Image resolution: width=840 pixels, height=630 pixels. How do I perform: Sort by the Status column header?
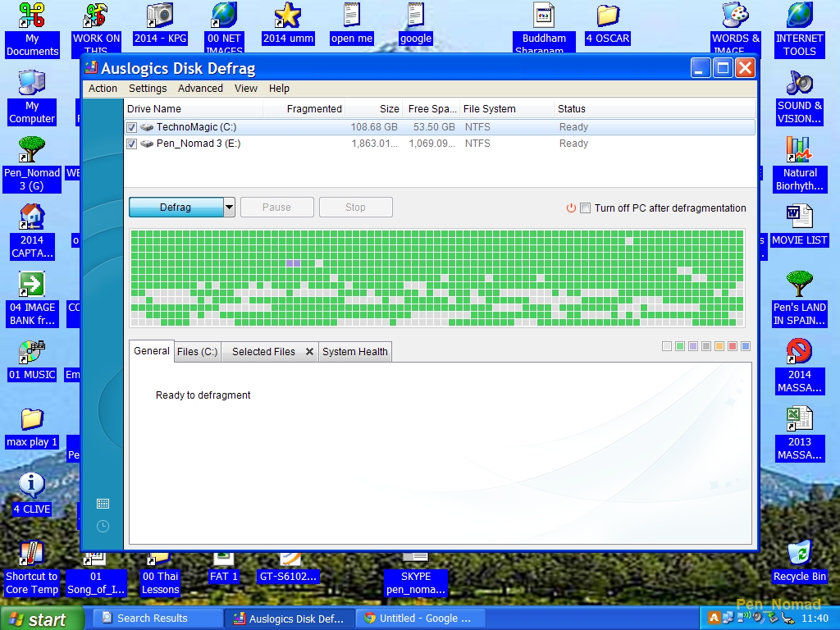click(655, 109)
